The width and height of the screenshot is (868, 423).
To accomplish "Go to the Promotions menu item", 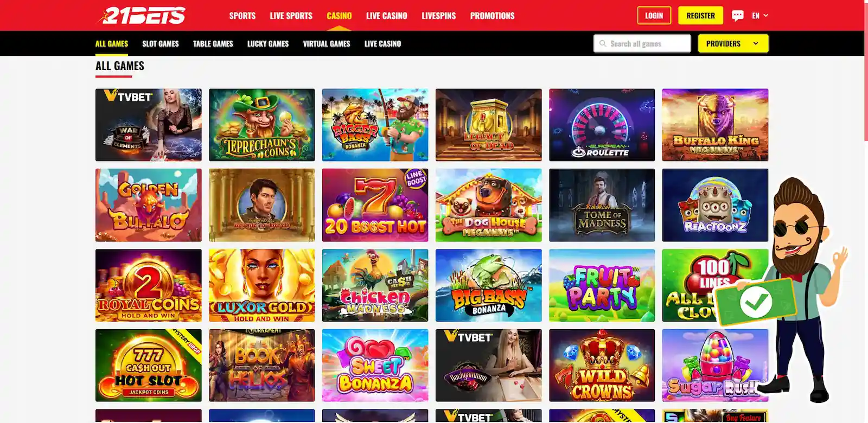I will (492, 16).
